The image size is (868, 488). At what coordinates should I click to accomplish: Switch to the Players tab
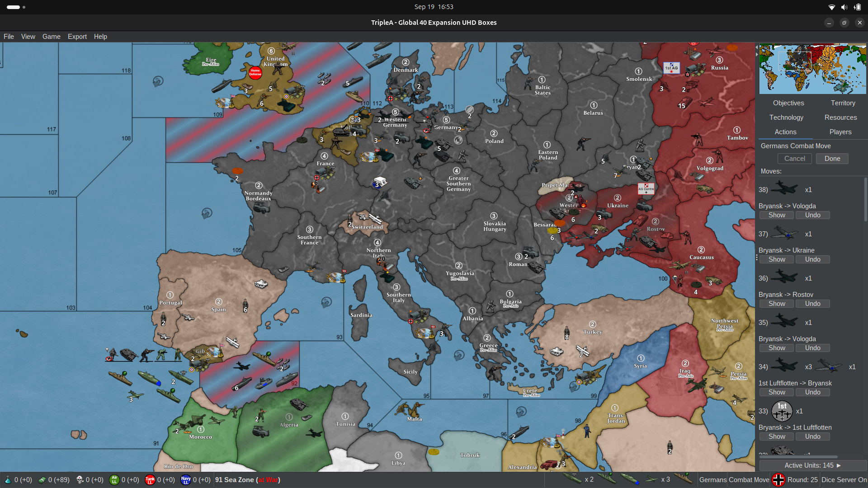coord(840,132)
